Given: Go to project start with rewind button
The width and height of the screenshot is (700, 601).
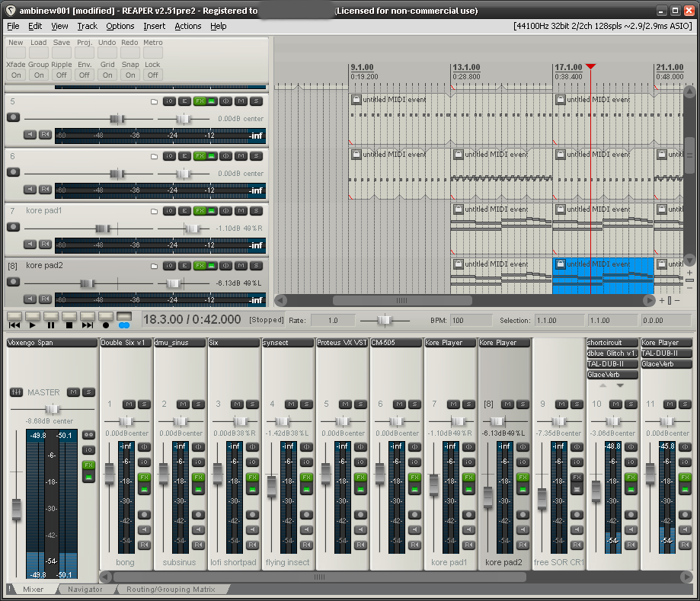Looking at the screenshot, I should [x=14, y=320].
